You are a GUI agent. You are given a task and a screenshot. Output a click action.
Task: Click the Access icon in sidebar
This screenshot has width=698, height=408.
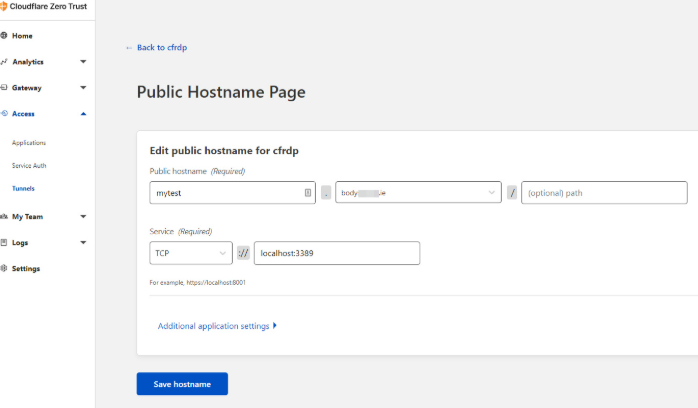pos(4,114)
